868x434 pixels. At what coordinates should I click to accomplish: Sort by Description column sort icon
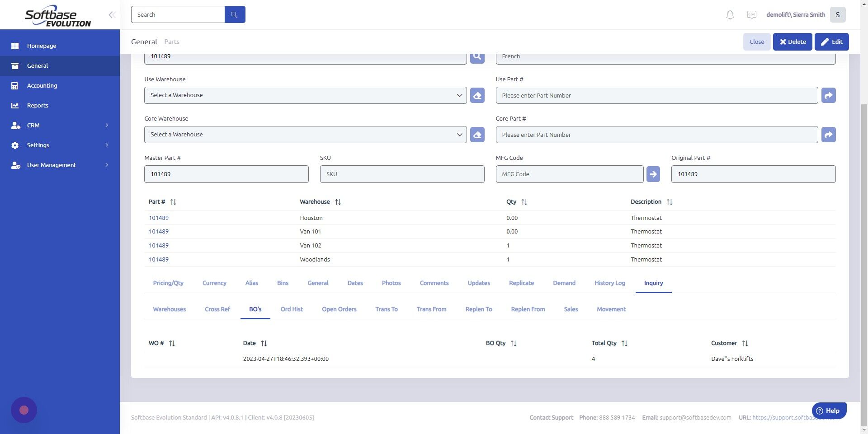[x=670, y=202]
